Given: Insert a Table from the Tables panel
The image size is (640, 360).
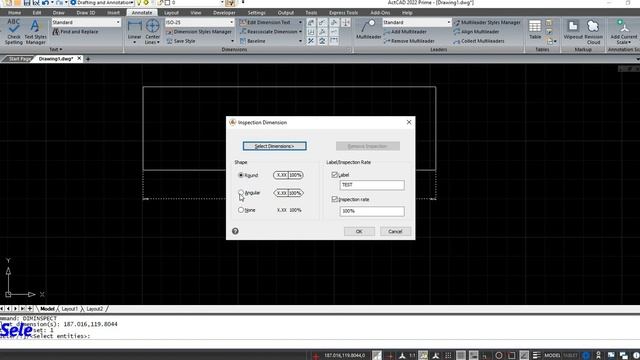Looking at the screenshot, I should (x=535, y=29).
